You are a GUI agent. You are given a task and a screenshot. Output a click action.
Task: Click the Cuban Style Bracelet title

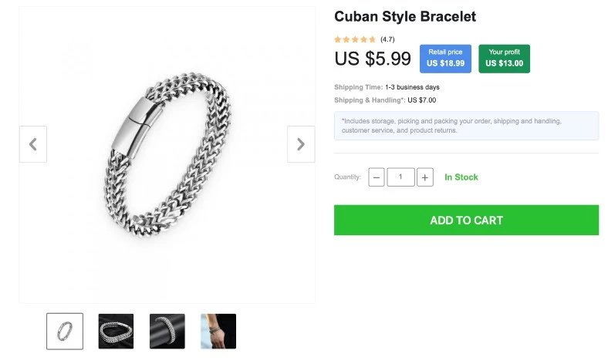pyautogui.click(x=405, y=16)
